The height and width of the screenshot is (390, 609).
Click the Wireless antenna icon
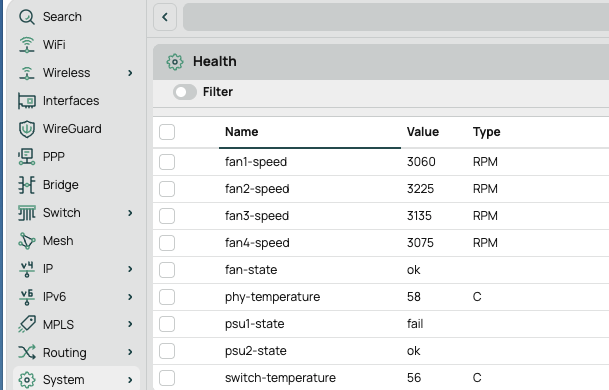[x=27, y=73]
